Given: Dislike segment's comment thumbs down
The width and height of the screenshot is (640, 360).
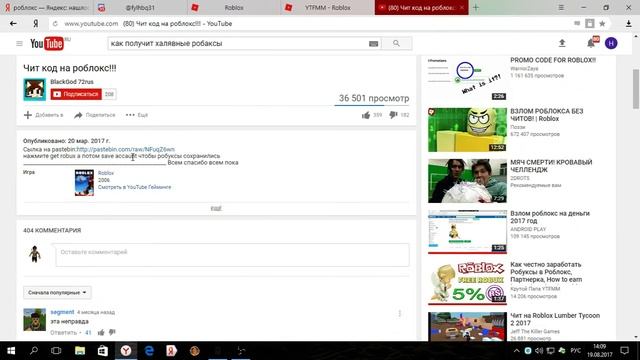Looking at the screenshot, I should coord(112,333).
